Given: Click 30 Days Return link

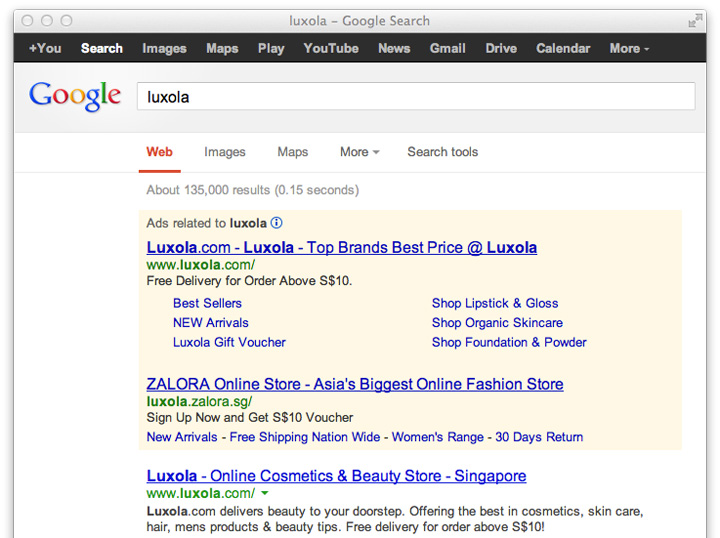Looking at the screenshot, I should click(539, 437).
